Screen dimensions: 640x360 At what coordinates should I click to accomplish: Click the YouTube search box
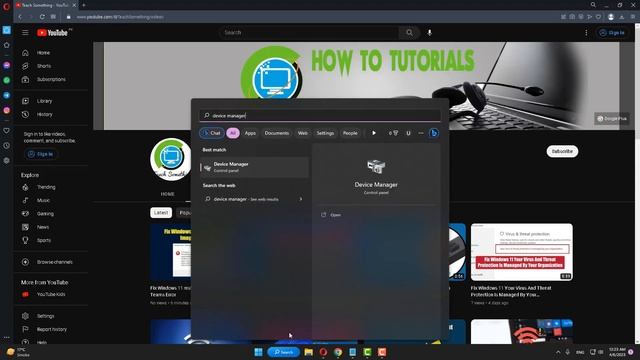click(x=309, y=32)
